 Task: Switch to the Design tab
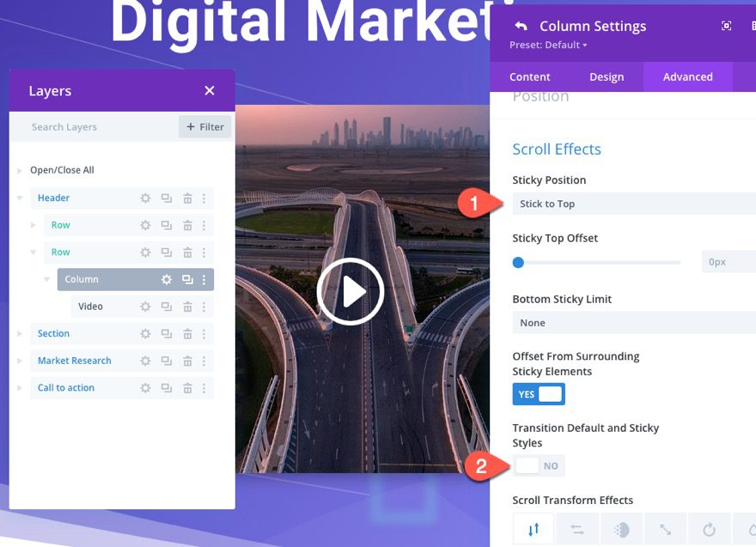pos(607,76)
